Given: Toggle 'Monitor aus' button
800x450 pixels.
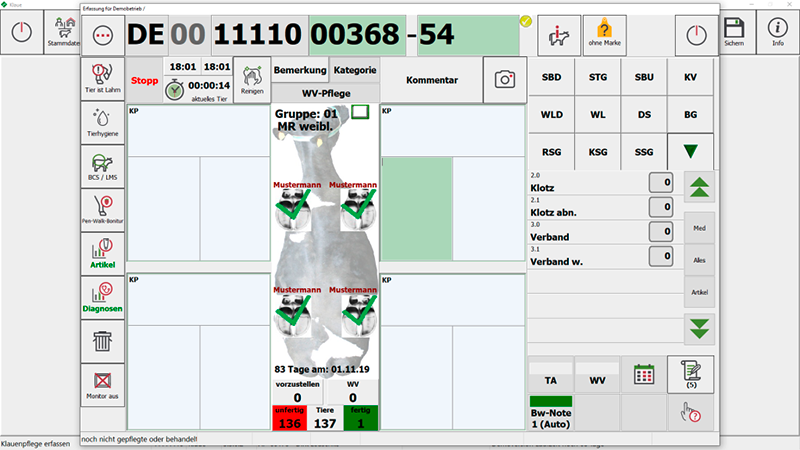Looking at the screenshot, I should pos(102,385).
